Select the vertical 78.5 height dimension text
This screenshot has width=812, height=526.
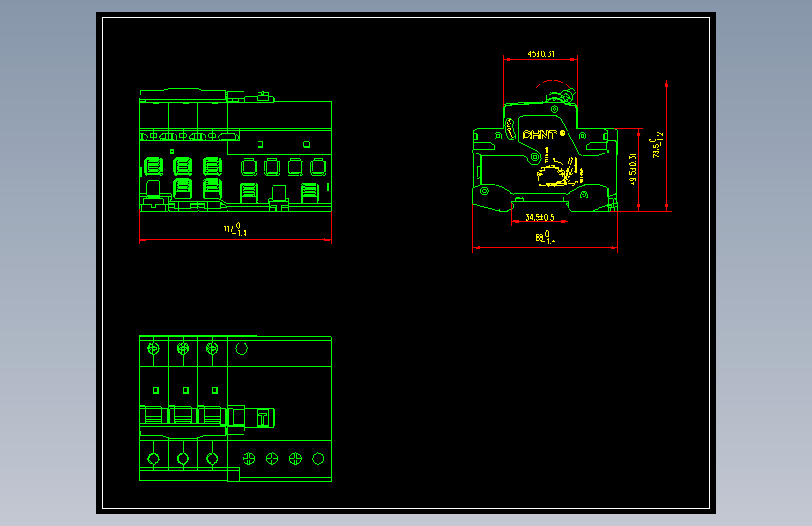click(657, 144)
